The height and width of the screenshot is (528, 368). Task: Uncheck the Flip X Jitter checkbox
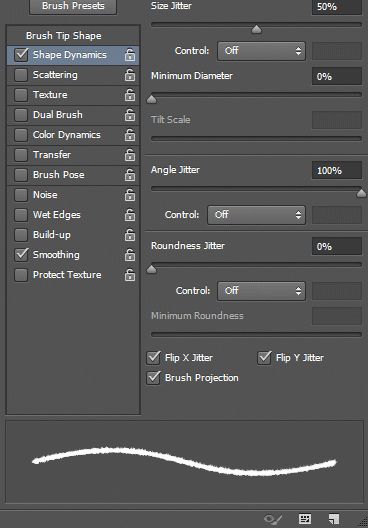click(x=154, y=358)
